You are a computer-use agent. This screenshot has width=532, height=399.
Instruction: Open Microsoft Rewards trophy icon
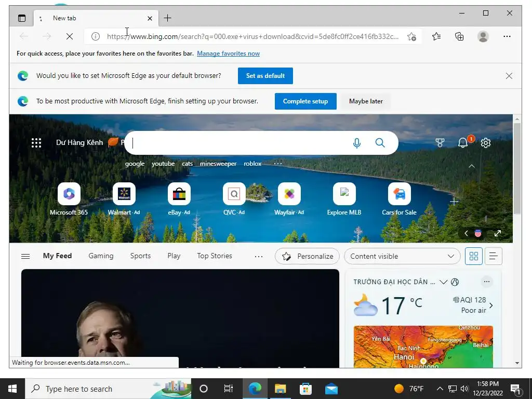(x=440, y=143)
